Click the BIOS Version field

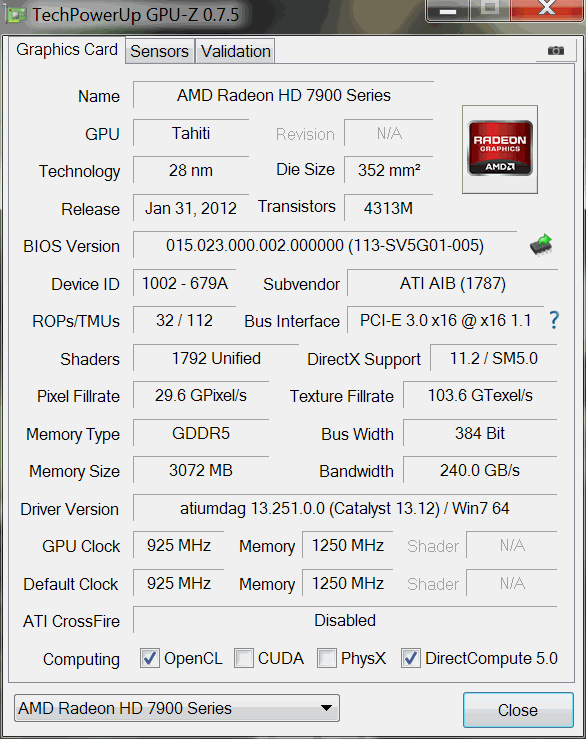click(325, 245)
